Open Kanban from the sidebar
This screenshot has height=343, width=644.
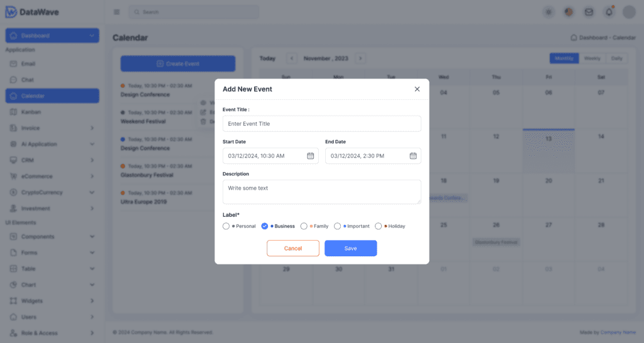coord(31,112)
